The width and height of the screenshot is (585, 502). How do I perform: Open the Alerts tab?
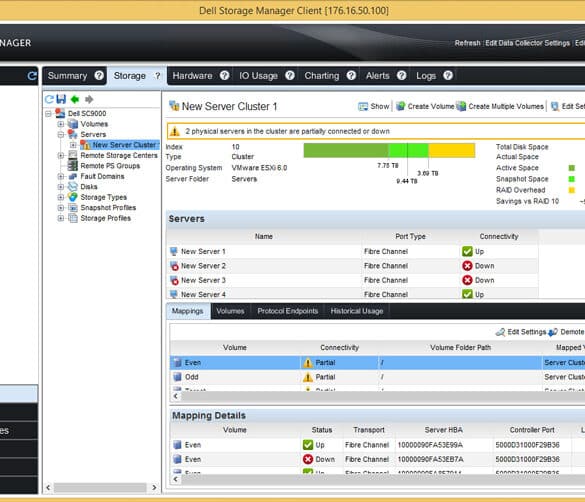coord(377,76)
